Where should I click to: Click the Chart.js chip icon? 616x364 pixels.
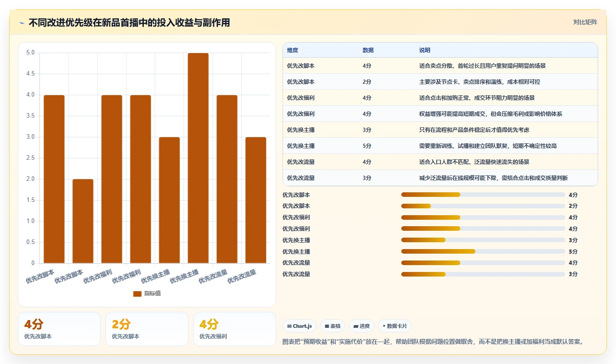[x=289, y=326]
